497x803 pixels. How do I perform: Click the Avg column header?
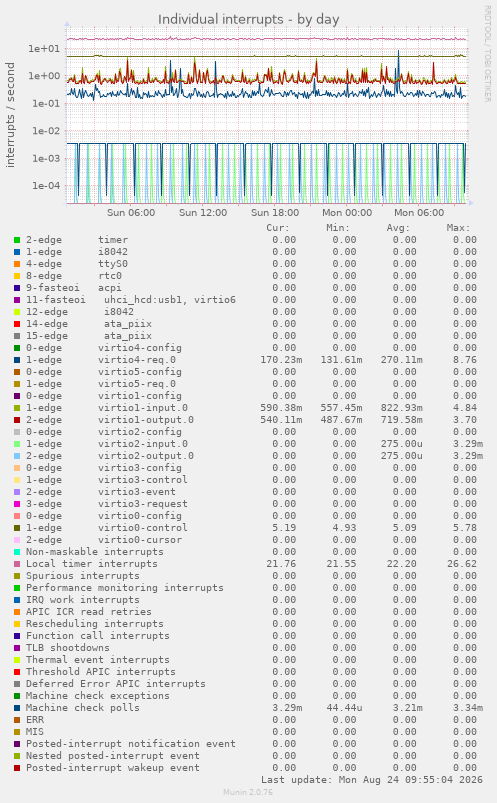coord(398,228)
